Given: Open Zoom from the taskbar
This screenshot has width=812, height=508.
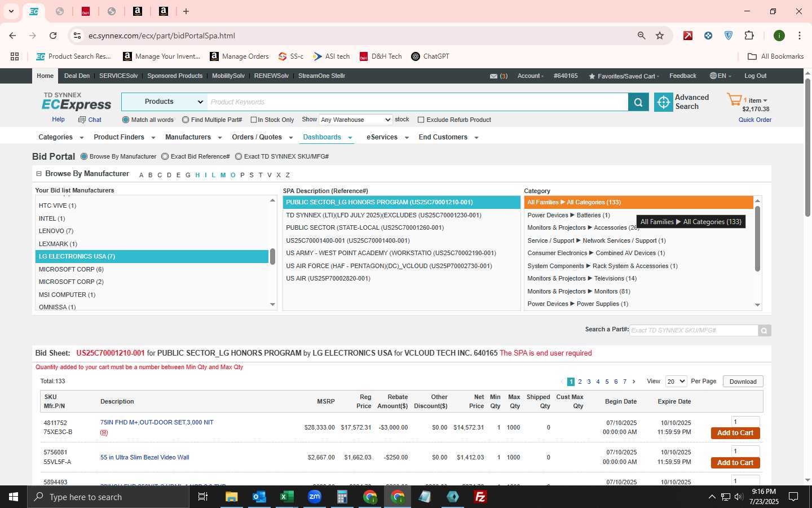Looking at the screenshot, I should pos(314,497).
